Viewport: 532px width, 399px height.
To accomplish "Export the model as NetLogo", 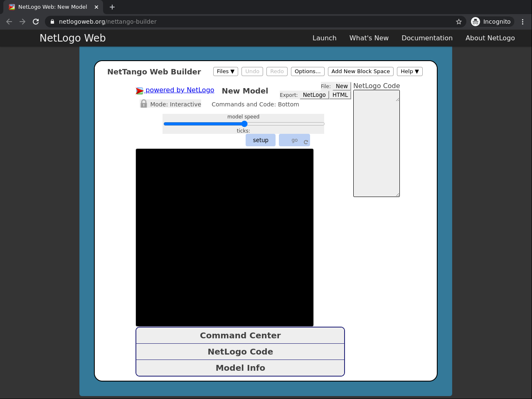I will click(314, 95).
